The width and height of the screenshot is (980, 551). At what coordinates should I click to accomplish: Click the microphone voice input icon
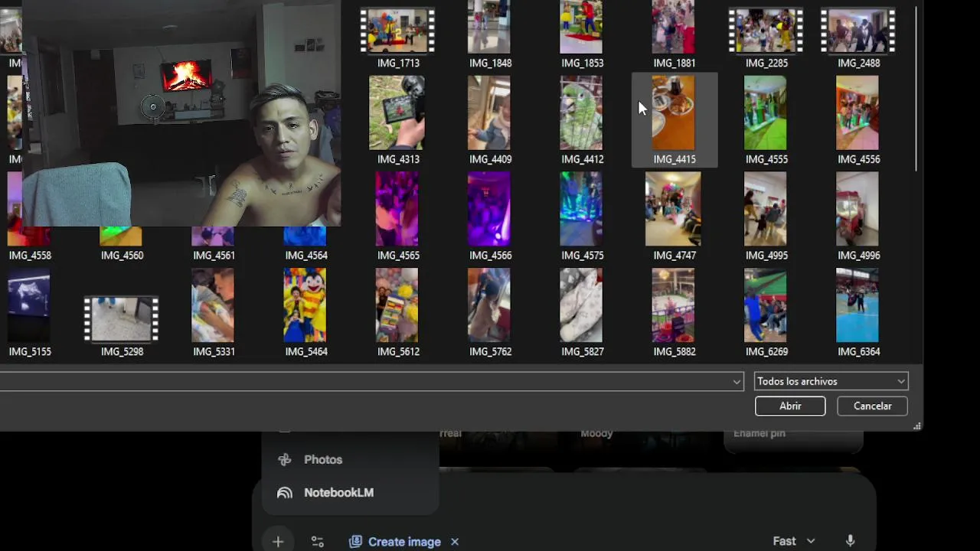pyautogui.click(x=850, y=541)
